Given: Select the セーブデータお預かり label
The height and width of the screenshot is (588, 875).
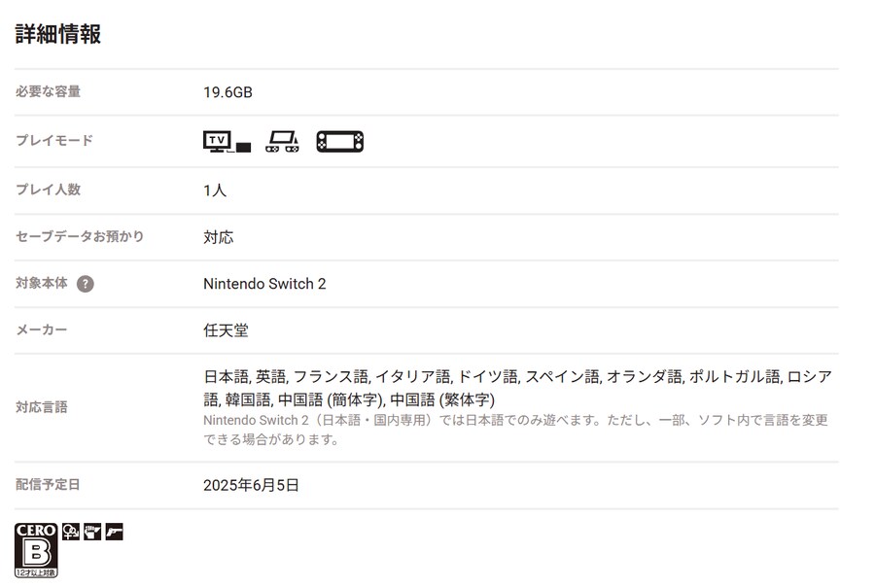Looking at the screenshot, I should 80,236.
